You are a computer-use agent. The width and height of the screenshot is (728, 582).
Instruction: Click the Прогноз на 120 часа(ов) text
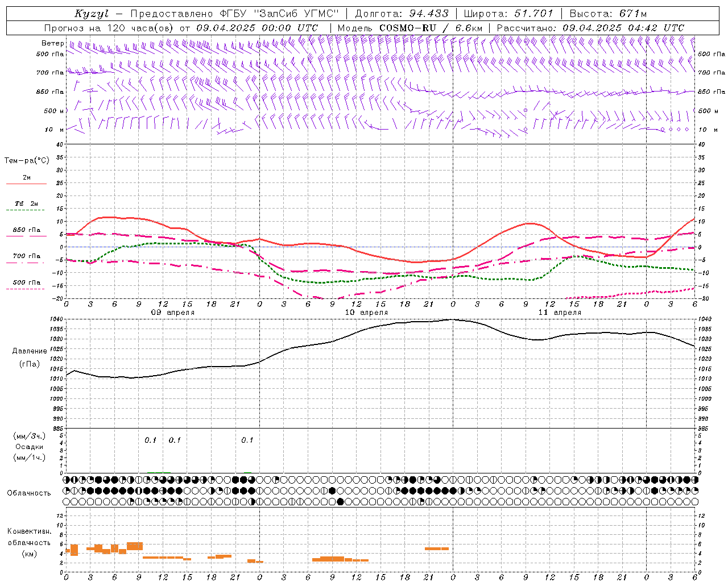(x=110, y=28)
